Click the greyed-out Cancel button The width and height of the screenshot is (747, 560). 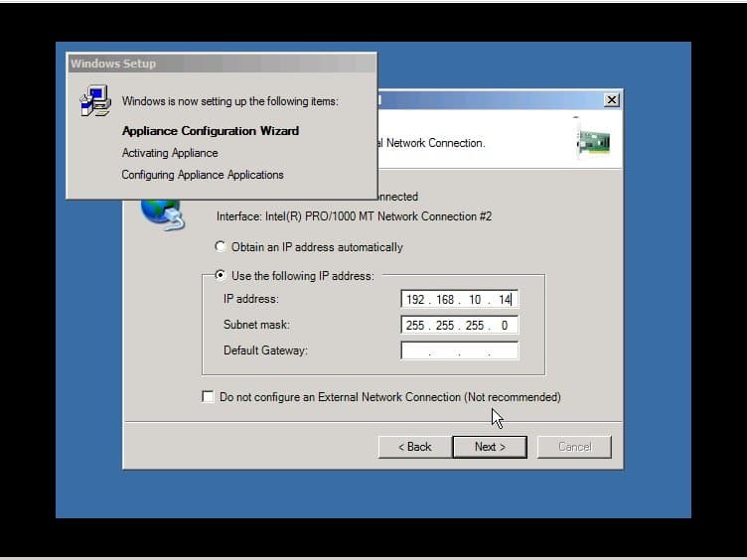574,447
